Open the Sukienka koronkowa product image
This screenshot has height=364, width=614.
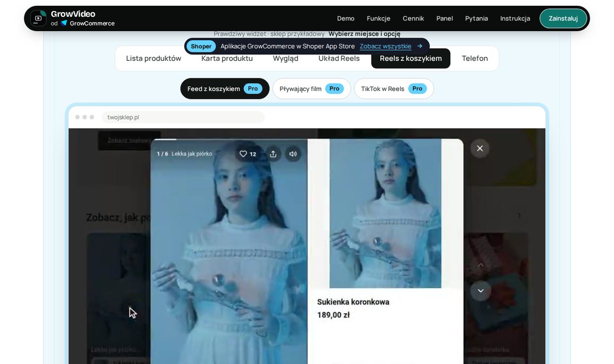click(x=385, y=214)
